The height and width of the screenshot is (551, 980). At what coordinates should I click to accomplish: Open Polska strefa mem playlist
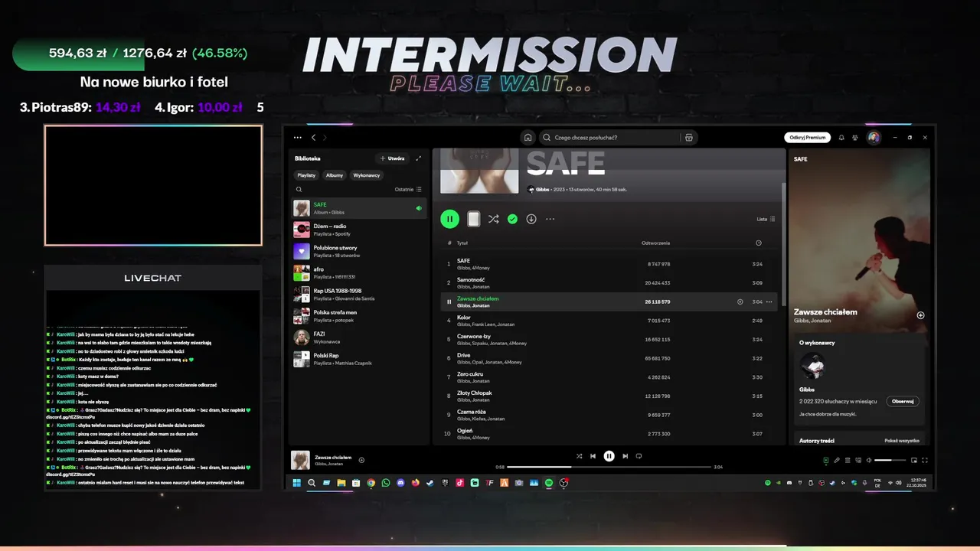tap(359, 315)
